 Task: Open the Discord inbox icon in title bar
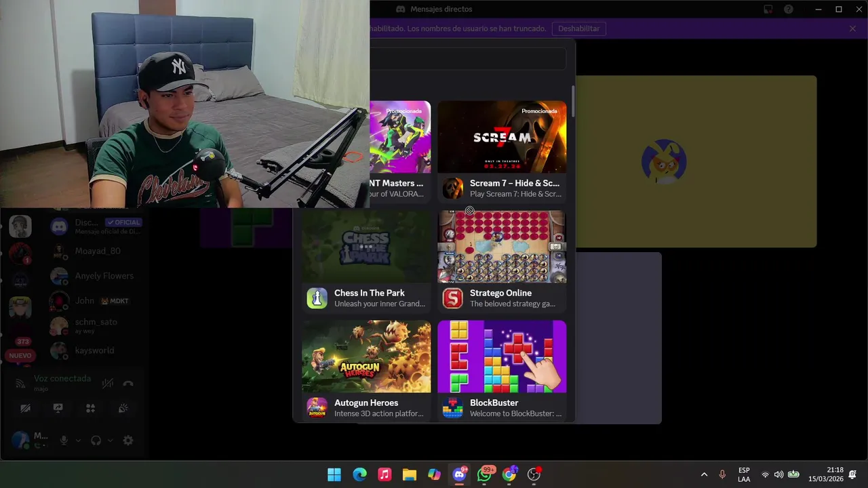pyautogui.click(x=768, y=9)
